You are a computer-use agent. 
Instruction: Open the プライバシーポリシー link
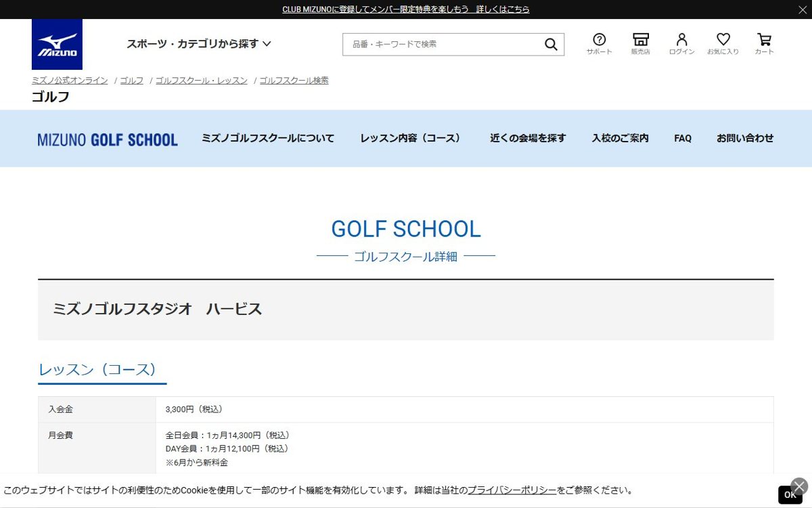[512, 490]
